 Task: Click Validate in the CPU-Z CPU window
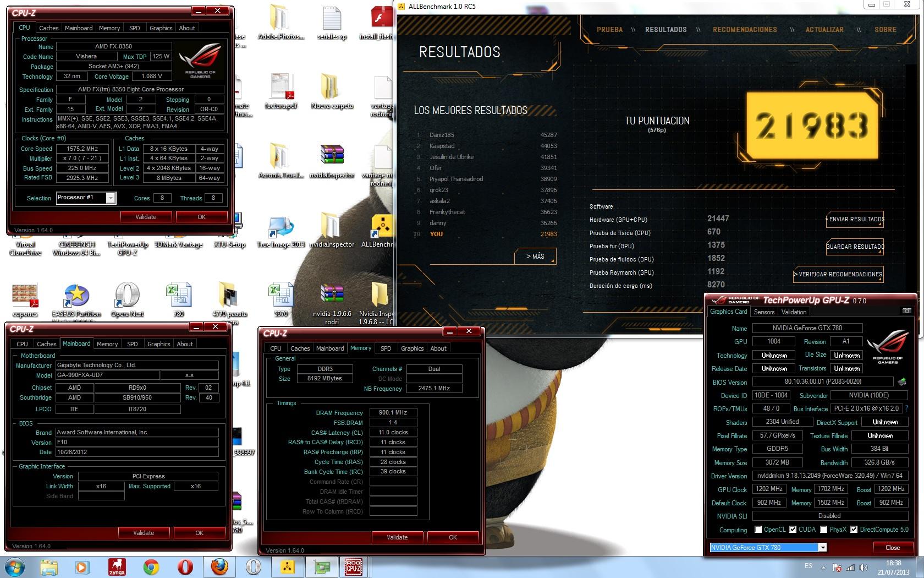coord(146,217)
